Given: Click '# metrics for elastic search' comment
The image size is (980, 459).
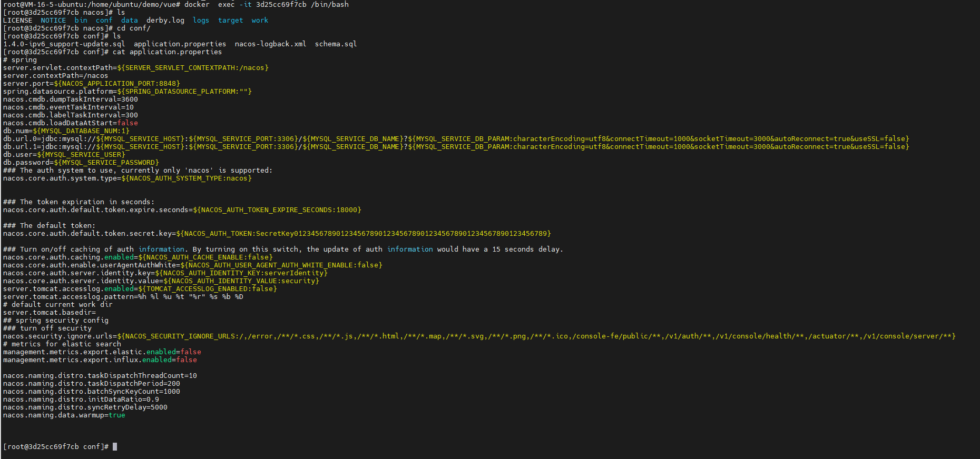Looking at the screenshot, I should [62, 344].
